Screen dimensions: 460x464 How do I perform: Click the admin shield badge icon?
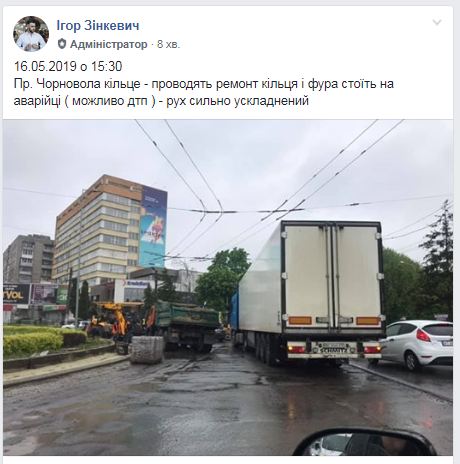pos(62,44)
